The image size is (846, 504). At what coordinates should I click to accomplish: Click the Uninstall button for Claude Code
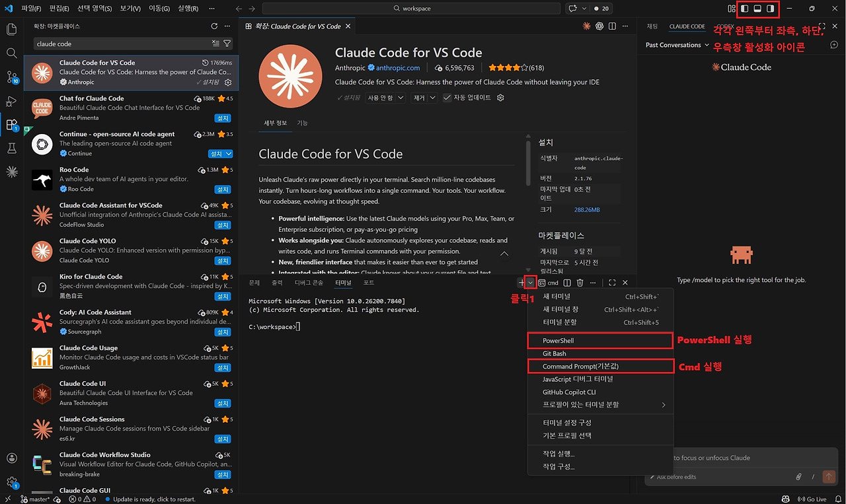pyautogui.click(x=419, y=98)
